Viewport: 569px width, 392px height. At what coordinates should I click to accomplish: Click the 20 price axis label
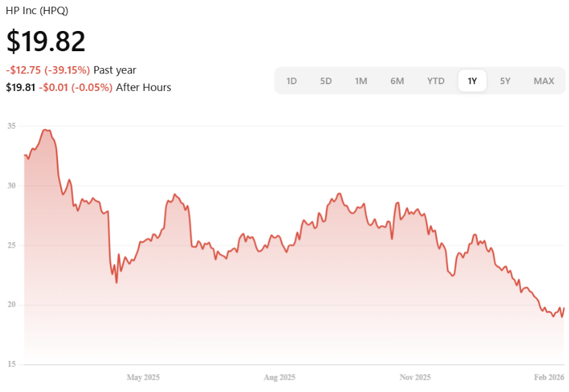pyautogui.click(x=12, y=305)
